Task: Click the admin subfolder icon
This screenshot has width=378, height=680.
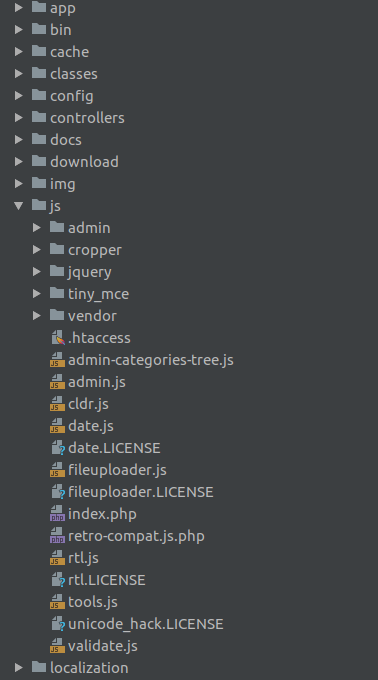Action: tap(57, 227)
